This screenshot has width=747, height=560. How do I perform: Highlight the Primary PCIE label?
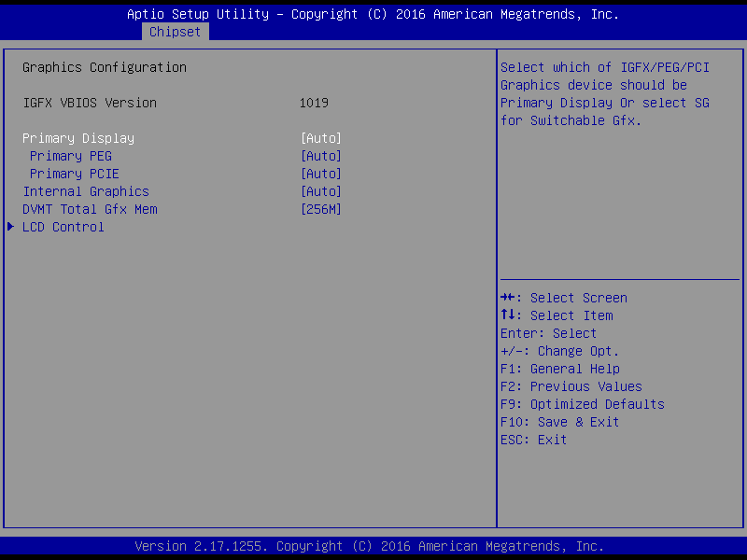click(x=75, y=174)
